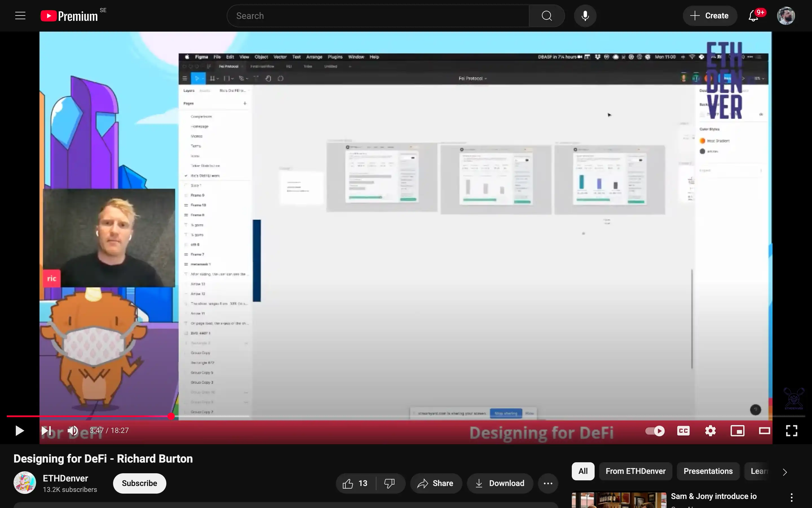Open Plugins menu in Figma
Viewport: 812px width, 508px height.
tap(335, 57)
